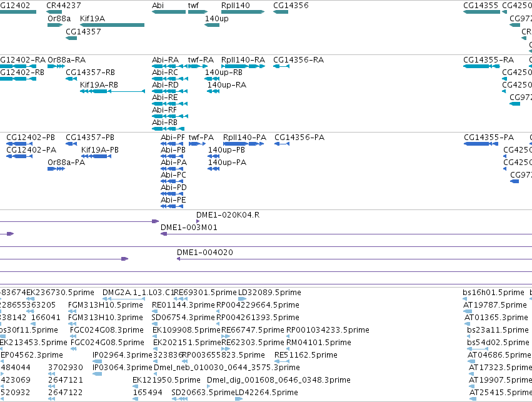532x402 pixels.
Task: Select transcript Abi-RD
Action: [x=165, y=85]
